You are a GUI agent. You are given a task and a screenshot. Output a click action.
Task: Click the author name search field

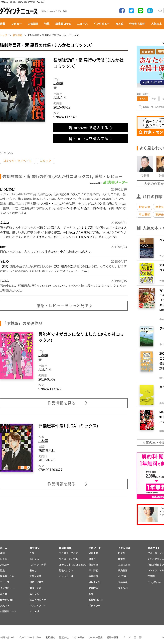(150, 107)
